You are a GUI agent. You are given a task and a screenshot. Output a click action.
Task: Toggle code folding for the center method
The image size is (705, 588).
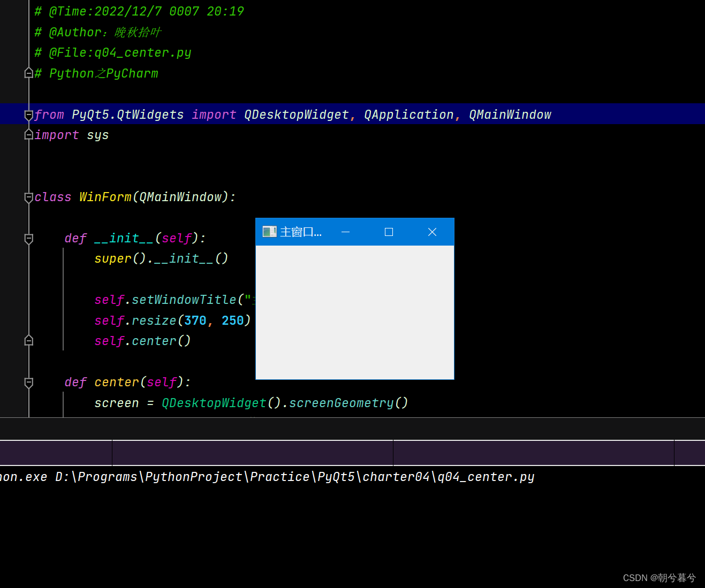[28, 383]
